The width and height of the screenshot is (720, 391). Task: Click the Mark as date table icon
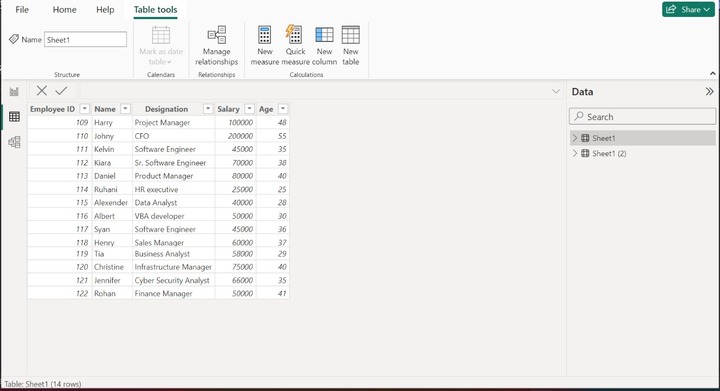click(161, 35)
